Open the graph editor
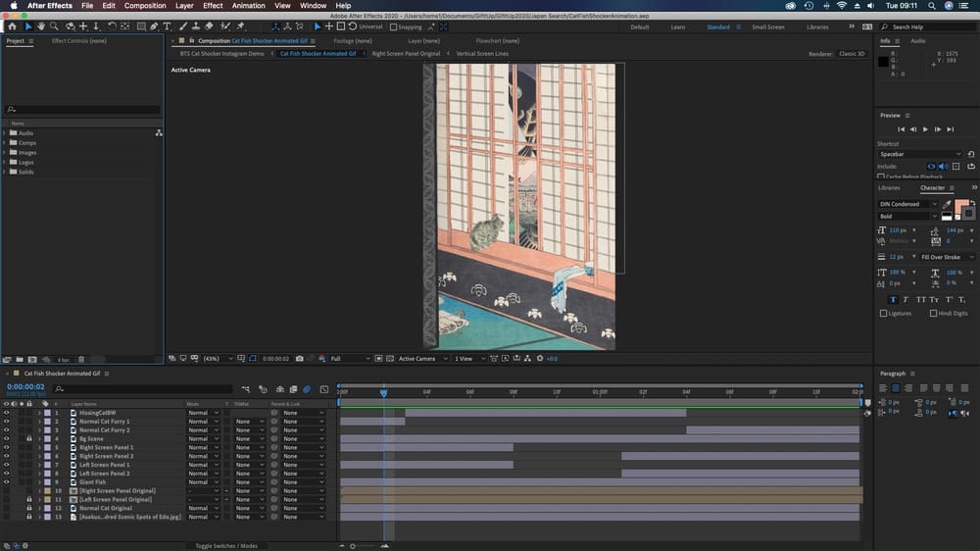Viewport: 980px width, 551px height. coord(323,389)
